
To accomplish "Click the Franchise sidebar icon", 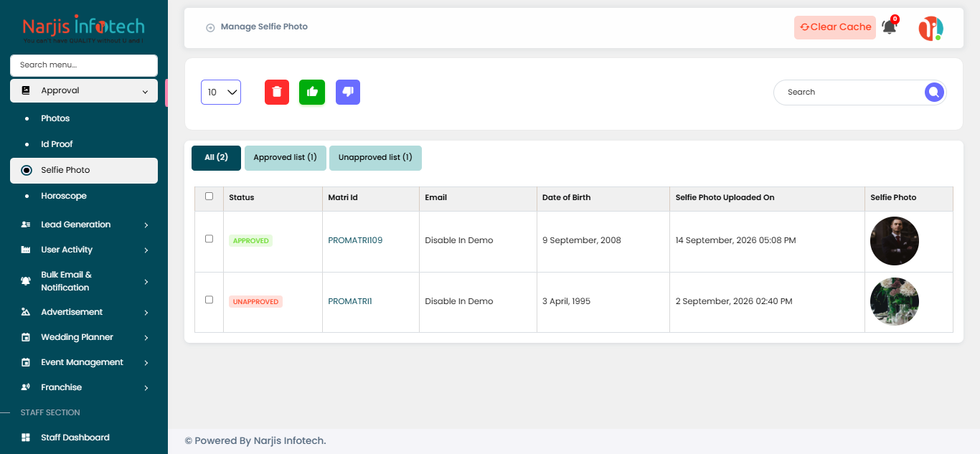I will [x=26, y=387].
